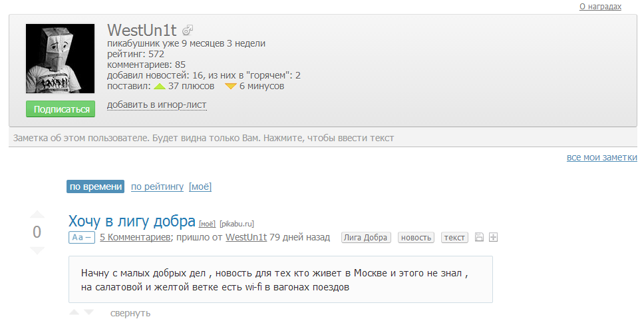Switch sorting to 'по рейтингу'
Screen dimensions: 644x325
(157, 186)
